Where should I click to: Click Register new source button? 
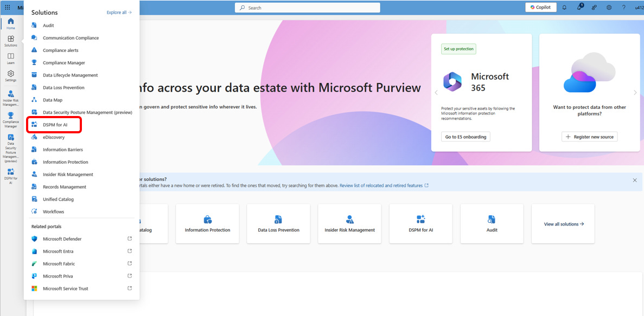click(589, 137)
